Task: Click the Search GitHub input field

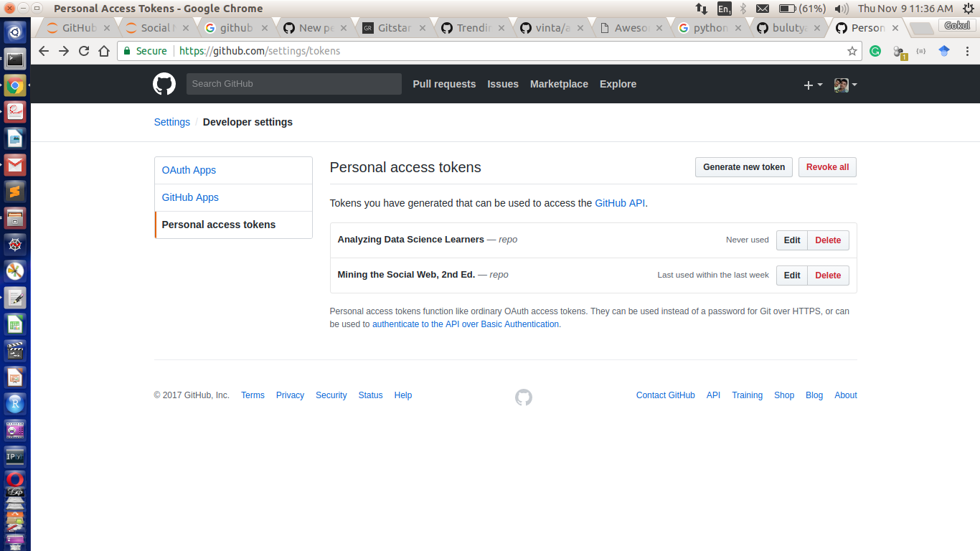Action: (x=294, y=84)
